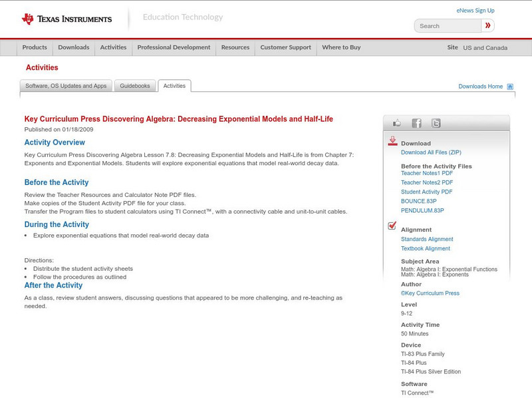Click the thumbs-up like icon
The width and height of the screenshot is (532, 398).
396,123
